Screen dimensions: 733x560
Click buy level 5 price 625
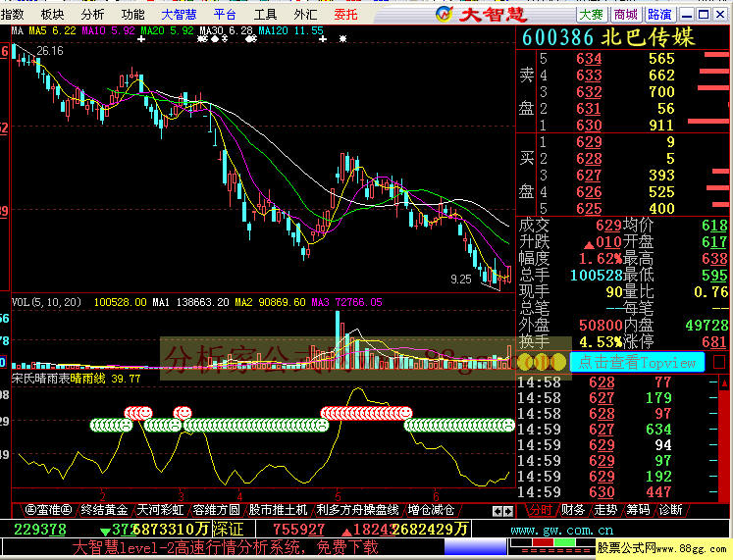589,208
